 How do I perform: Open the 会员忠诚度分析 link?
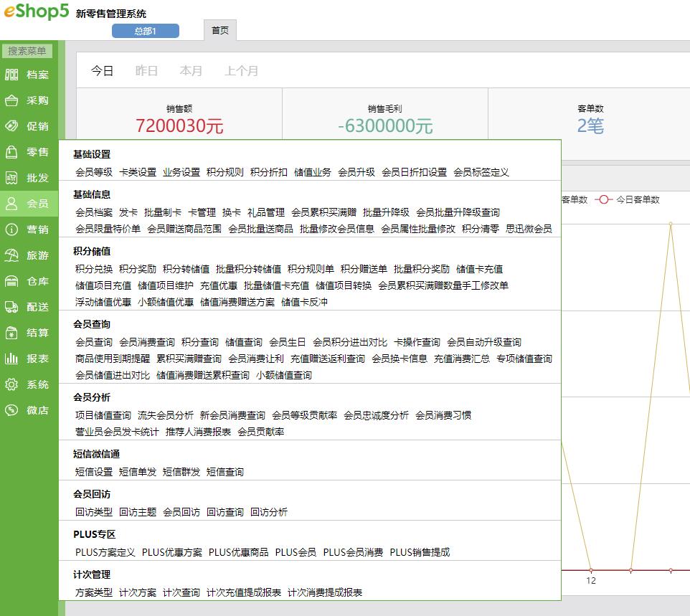pyautogui.click(x=377, y=415)
